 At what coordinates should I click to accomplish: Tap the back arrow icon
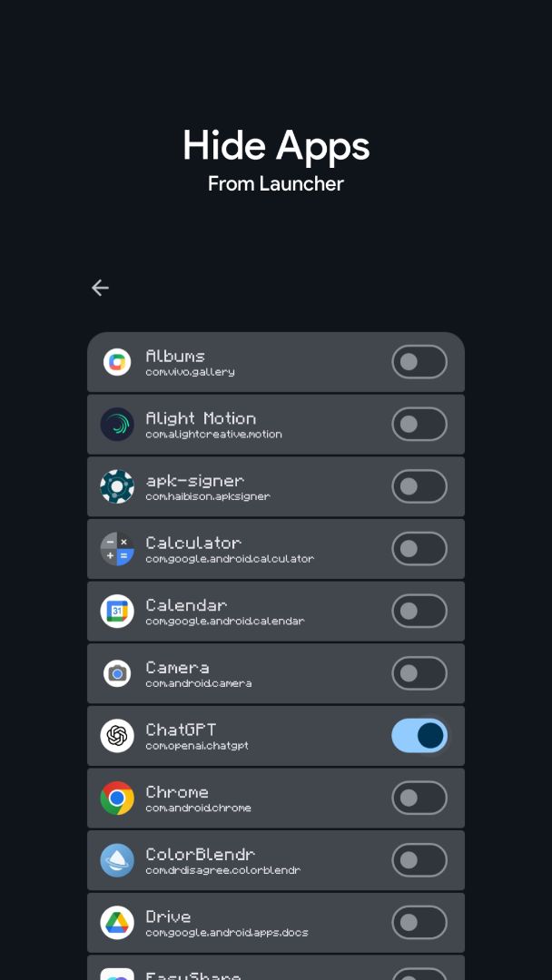coord(100,288)
